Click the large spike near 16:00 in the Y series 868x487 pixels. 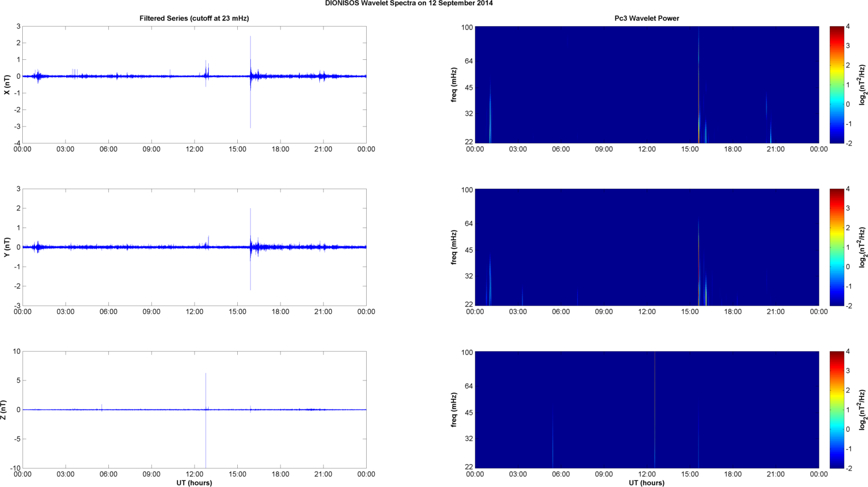[250, 249]
